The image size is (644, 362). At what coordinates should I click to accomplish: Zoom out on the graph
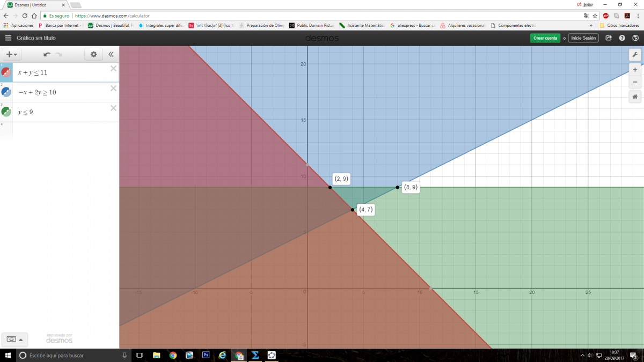[635, 82]
